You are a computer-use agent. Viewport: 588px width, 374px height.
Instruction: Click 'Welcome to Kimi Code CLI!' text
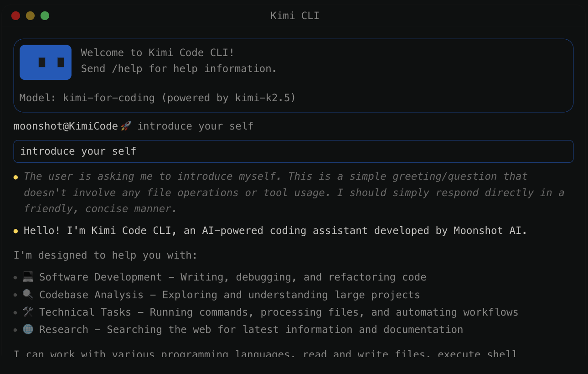pos(158,52)
